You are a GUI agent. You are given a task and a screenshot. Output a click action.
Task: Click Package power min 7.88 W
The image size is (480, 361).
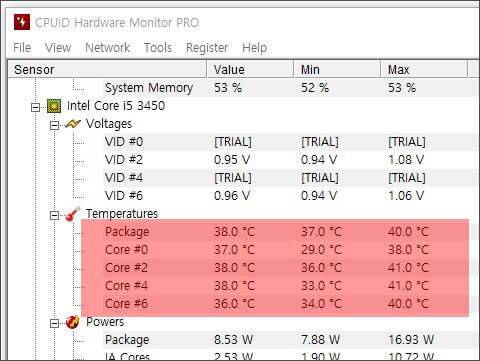(320, 340)
